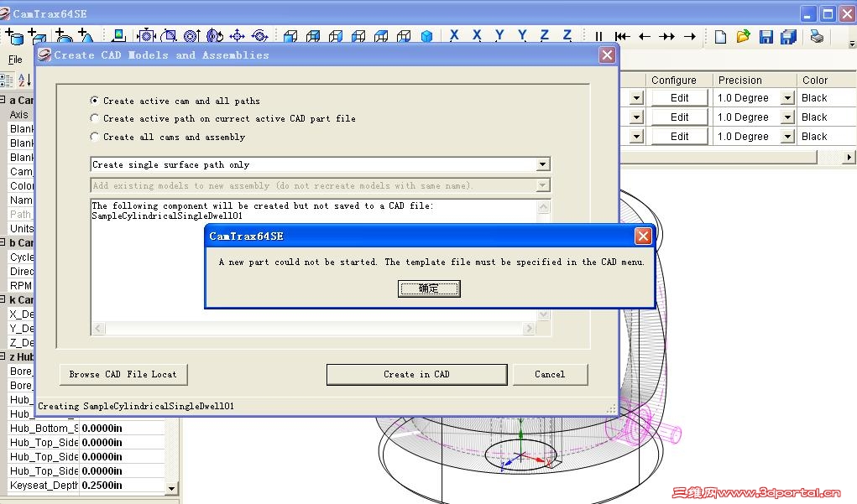This screenshot has width=857, height=504.
Task: Click the Black color cell in middle row
Action: (x=827, y=117)
